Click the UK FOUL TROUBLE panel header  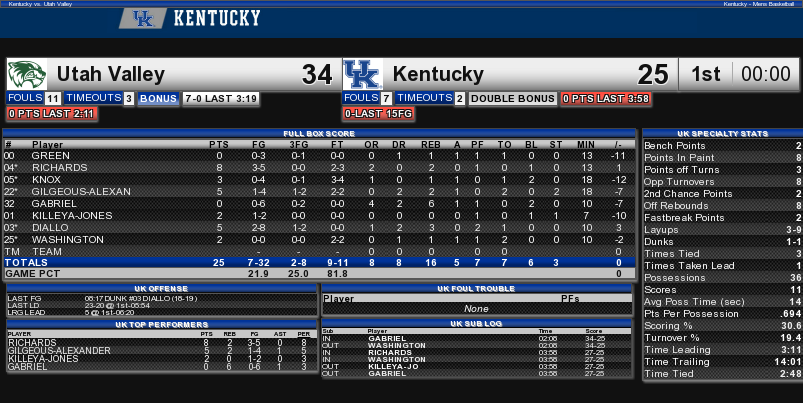(x=476, y=289)
